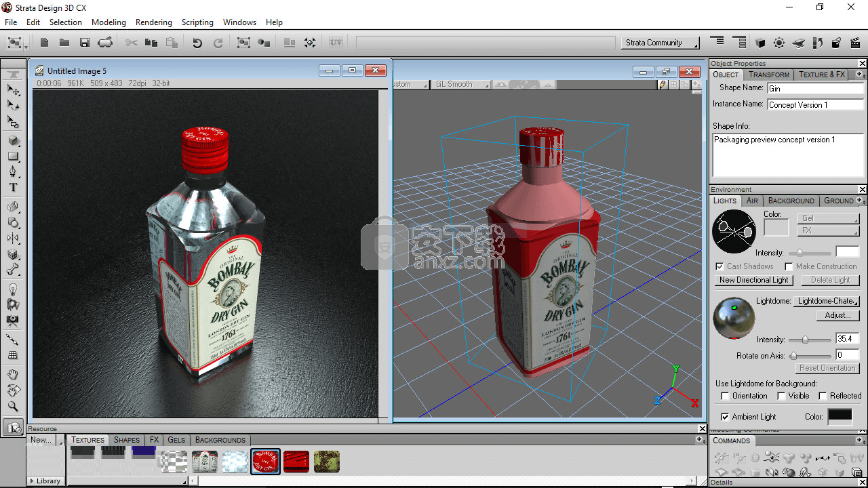
Task: Click the Lightdome Intensity slider
Action: click(810, 339)
